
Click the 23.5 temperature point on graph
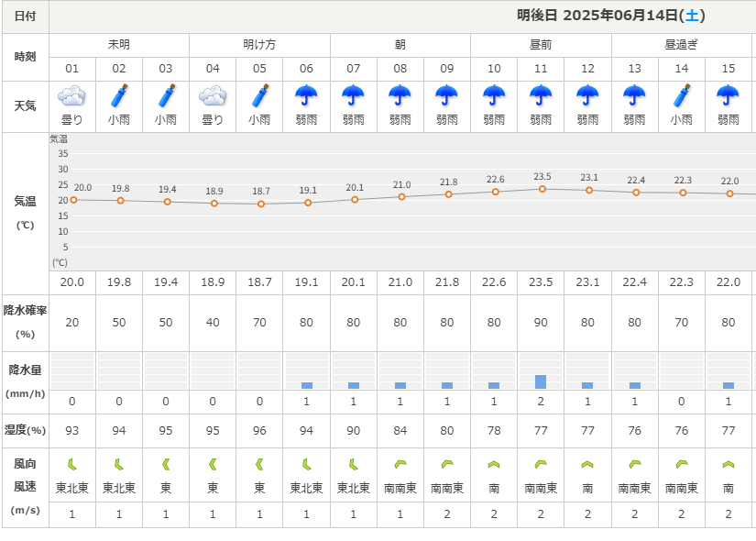click(542, 189)
